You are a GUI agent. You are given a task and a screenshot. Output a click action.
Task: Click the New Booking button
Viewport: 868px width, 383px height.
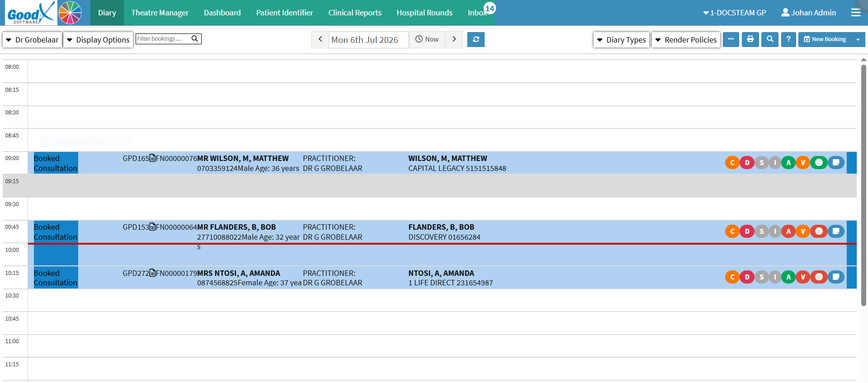pos(825,39)
